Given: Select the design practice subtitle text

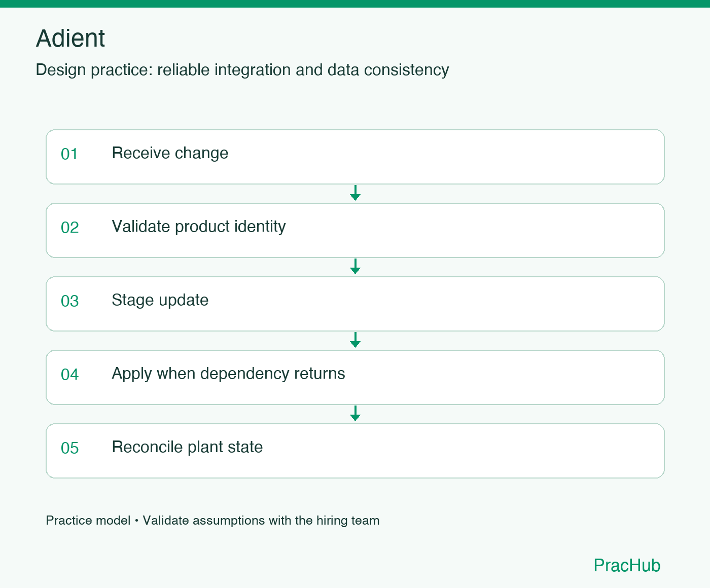Looking at the screenshot, I should pyautogui.click(x=242, y=70).
